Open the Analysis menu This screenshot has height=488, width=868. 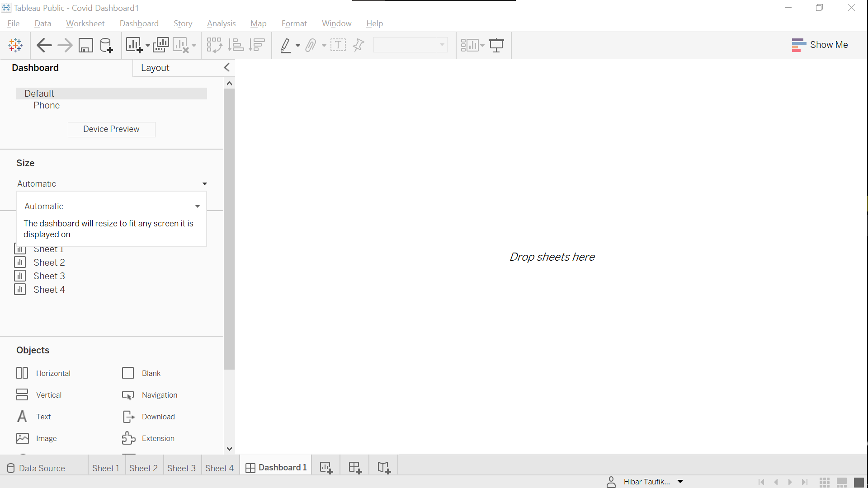pos(221,23)
